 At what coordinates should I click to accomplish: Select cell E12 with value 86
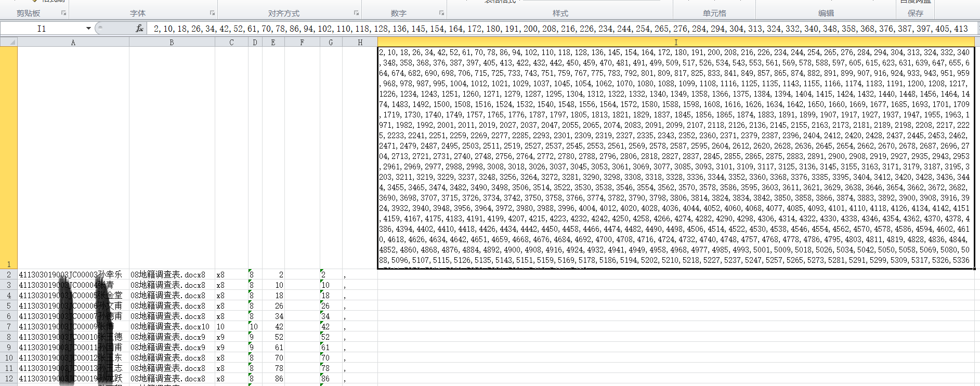pyautogui.click(x=273, y=378)
